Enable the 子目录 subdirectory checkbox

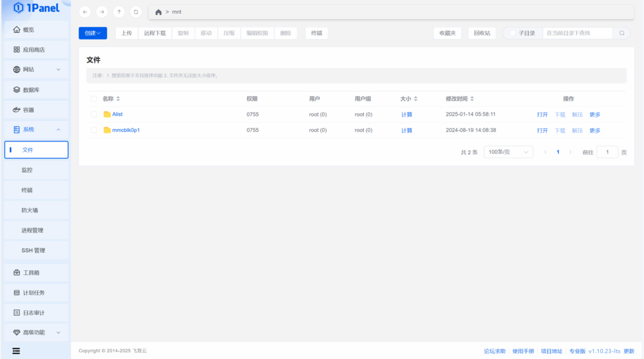pos(513,33)
